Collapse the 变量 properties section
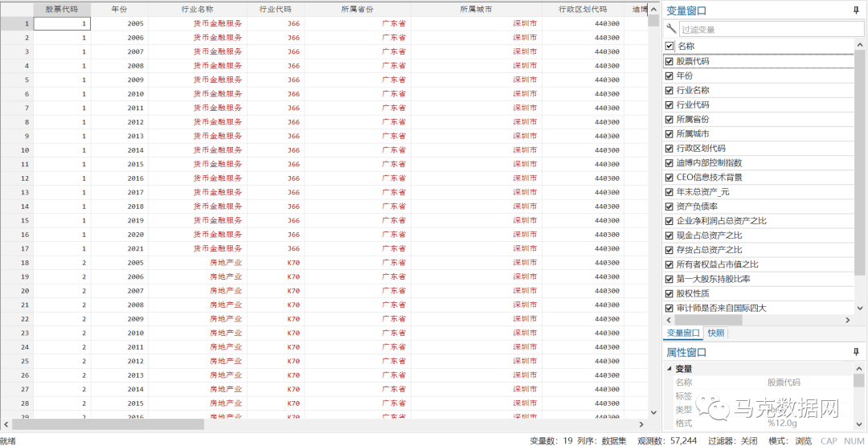868x446 pixels. point(669,369)
